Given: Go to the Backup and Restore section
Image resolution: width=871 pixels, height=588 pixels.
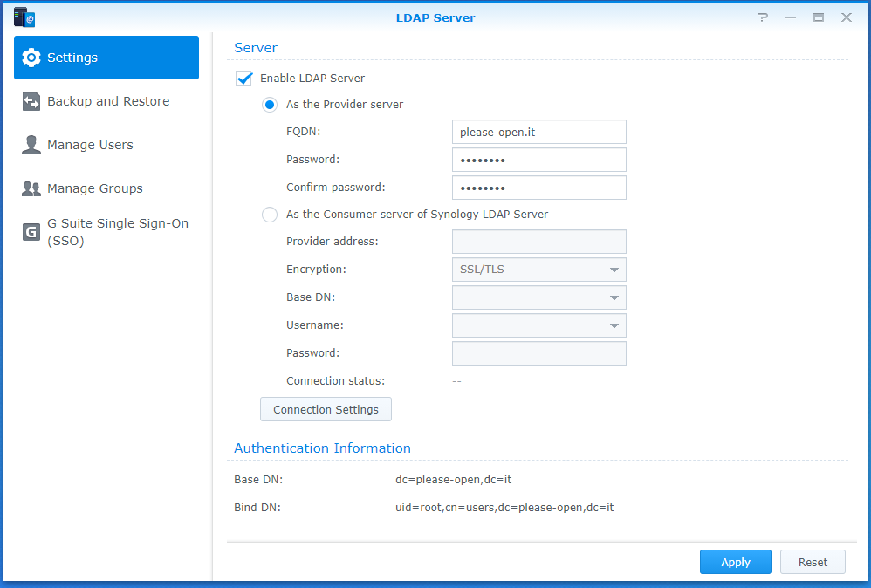Looking at the screenshot, I should (106, 101).
